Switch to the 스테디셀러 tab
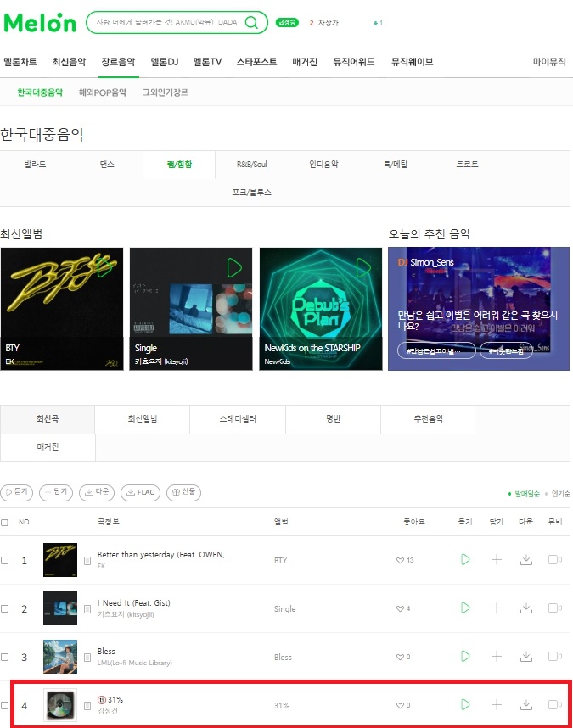Screen dimensions: 573x728 [238, 419]
